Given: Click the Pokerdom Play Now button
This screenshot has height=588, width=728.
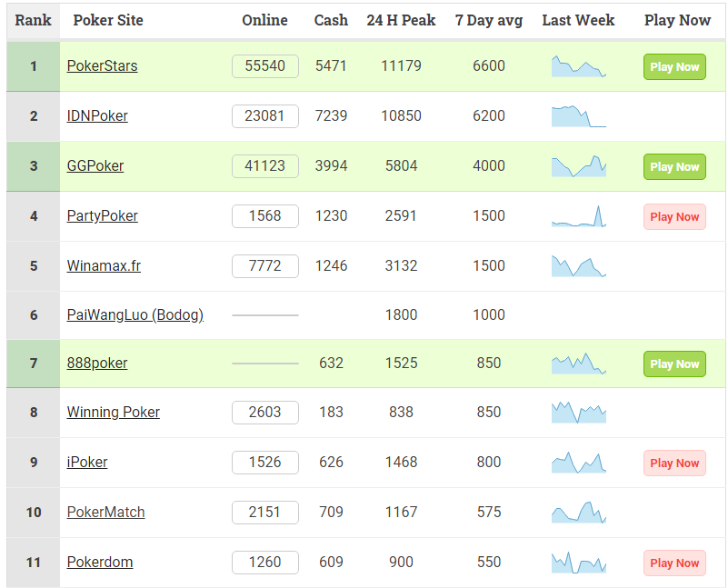Looking at the screenshot, I should point(674,563).
